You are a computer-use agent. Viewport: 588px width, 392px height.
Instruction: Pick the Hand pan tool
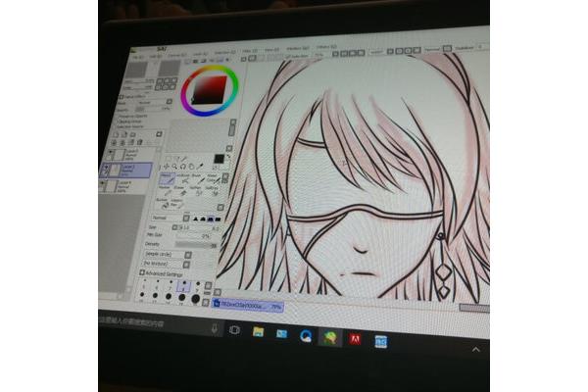(x=191, y=167)
